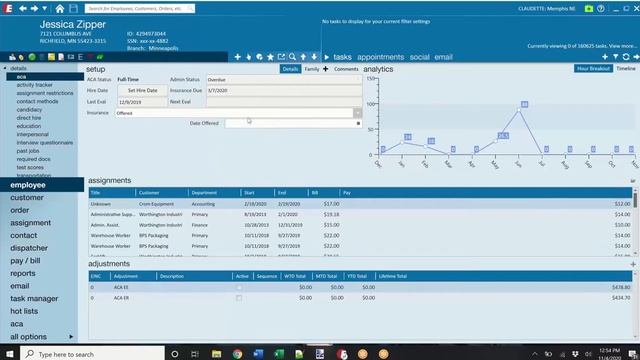Open the order navigation section

[x=20, y=210]
